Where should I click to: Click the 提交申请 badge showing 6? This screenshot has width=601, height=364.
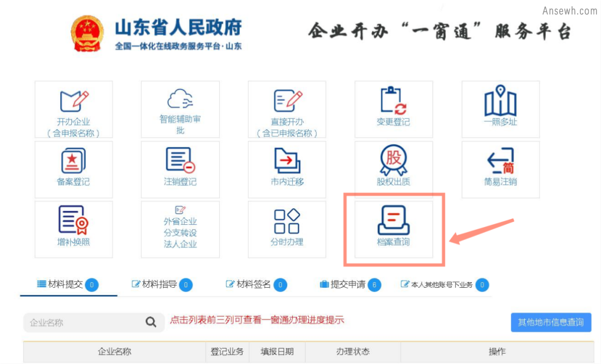375,284
